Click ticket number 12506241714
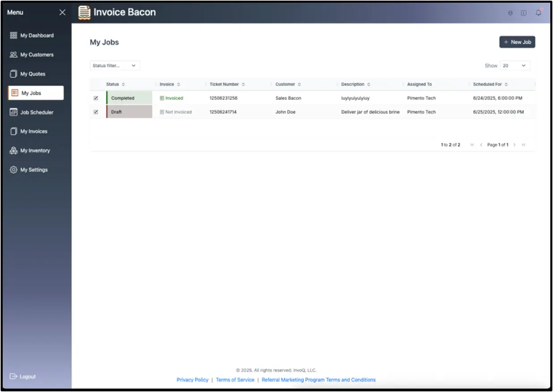553x392 pixels. 223,112
